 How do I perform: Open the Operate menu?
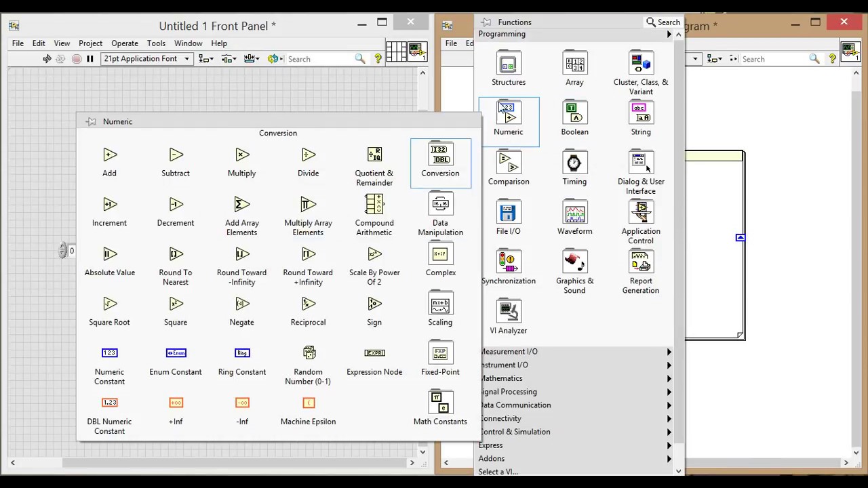point(125,43)
